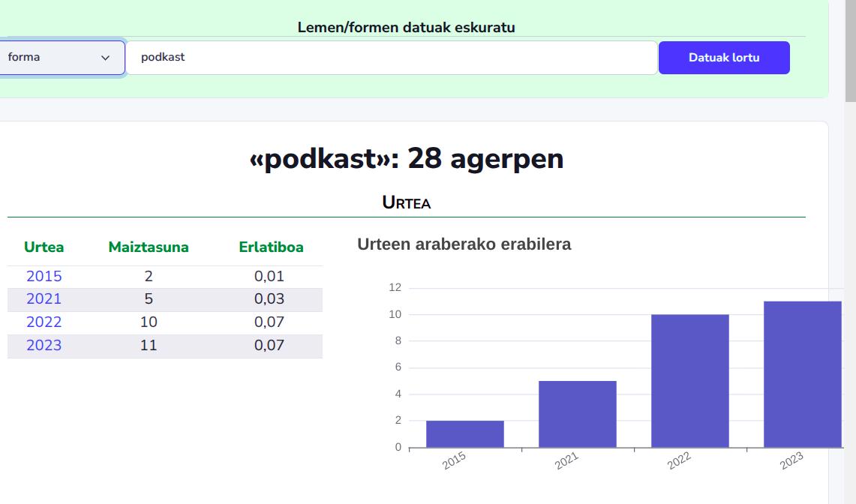Click the Erlatiboa column header

click(271, 247)
